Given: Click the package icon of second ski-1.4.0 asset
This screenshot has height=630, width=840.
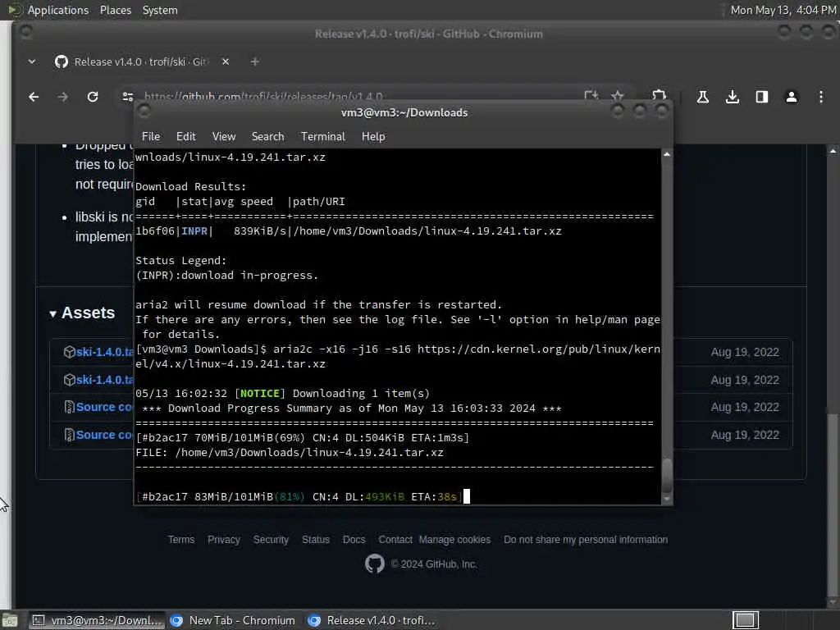Looking at the screenshot, I should click(x=69, y=380).
